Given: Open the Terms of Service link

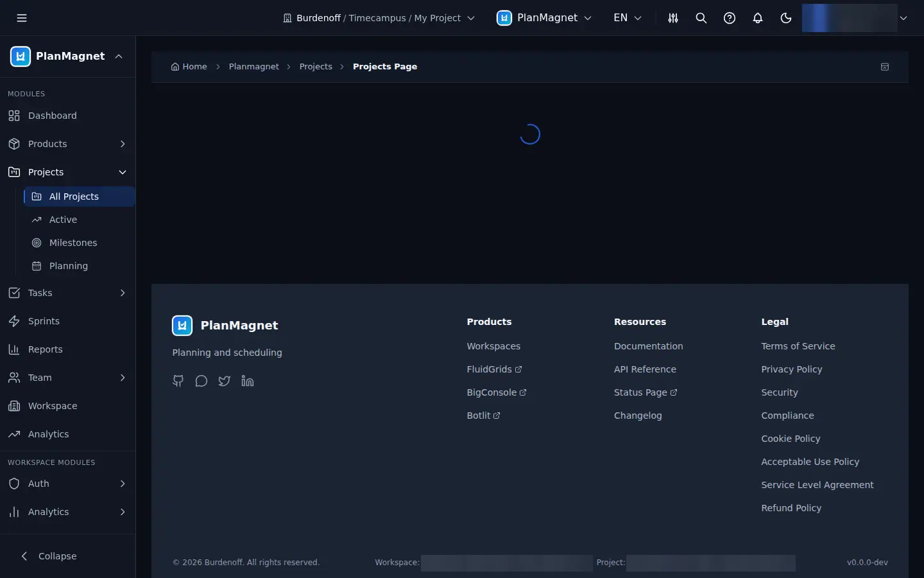Looking at the screenshot, I should [798, 346].
